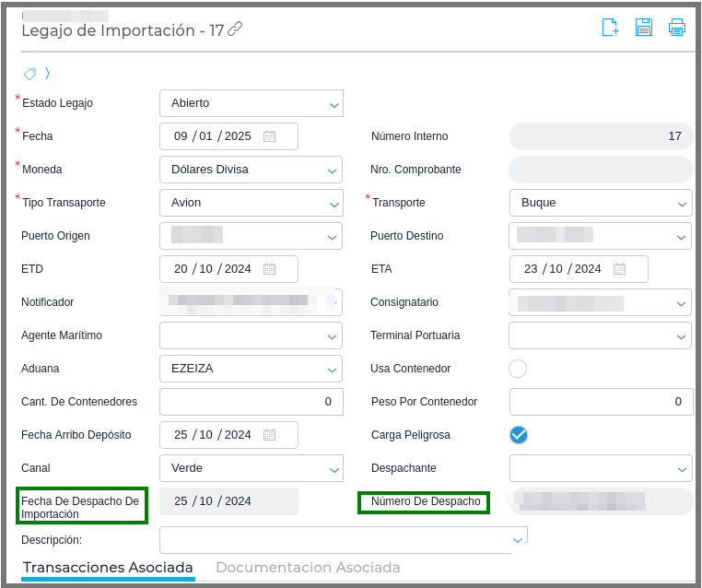Uncheck the Carga Peligrosa checkbox
The width and height of the screenshot is (702, 588).
point(518,435)
